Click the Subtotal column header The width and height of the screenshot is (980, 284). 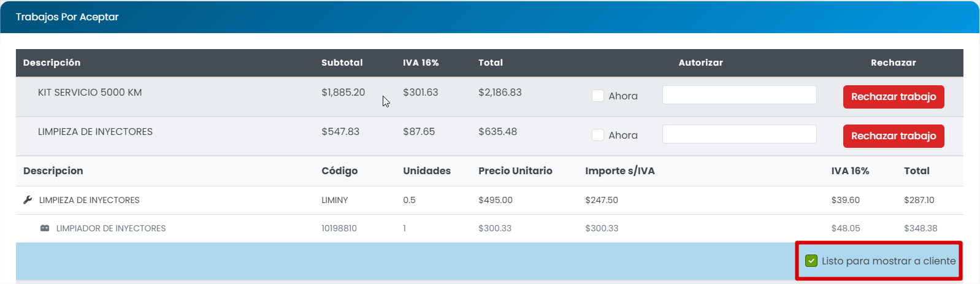342,63
